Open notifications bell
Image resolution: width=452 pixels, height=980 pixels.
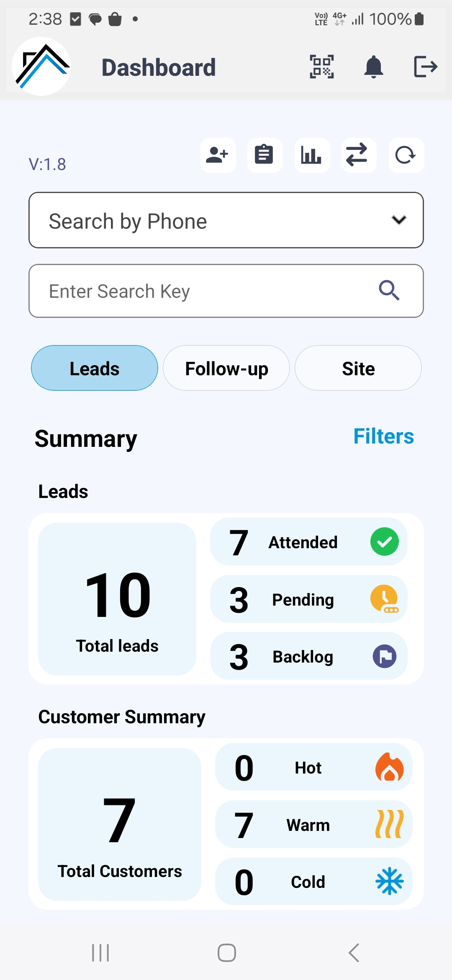[x=374, y=67]
